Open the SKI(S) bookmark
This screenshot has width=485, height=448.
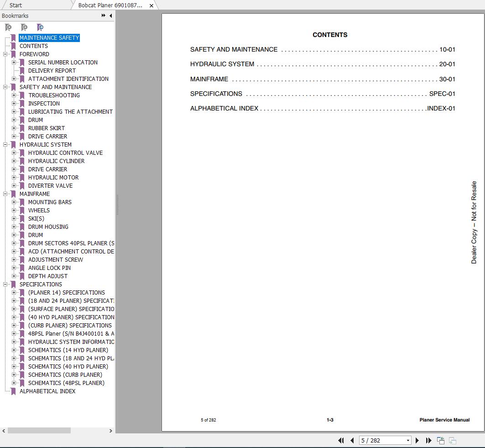[x=36, y=219]
